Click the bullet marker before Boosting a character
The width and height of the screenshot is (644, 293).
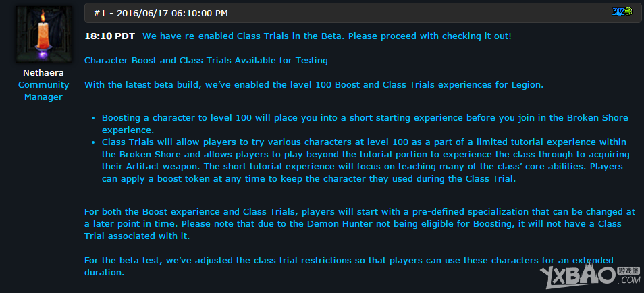[95, 117]
